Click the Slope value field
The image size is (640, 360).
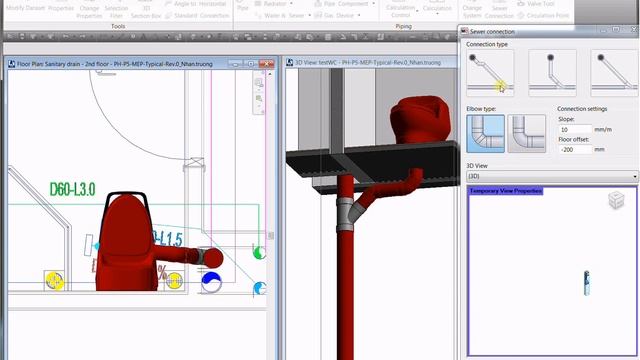coord(575,129)
